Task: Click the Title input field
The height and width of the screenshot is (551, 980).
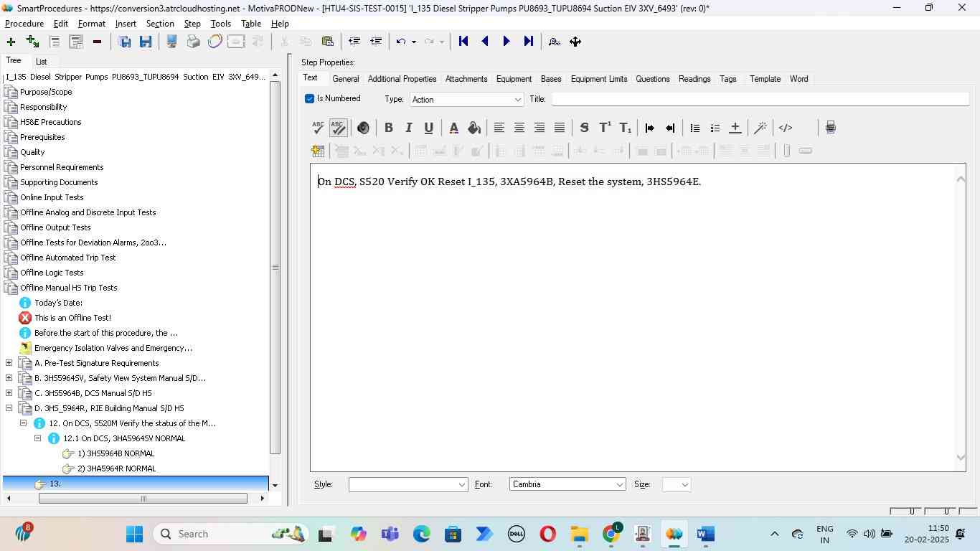Action: [x=760, y=100]
